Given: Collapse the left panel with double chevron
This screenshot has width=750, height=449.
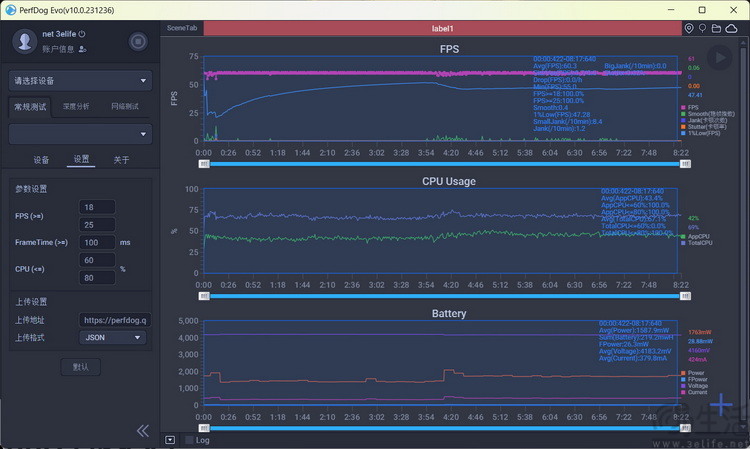Looking at the screenshot, I should coord(143,431).
